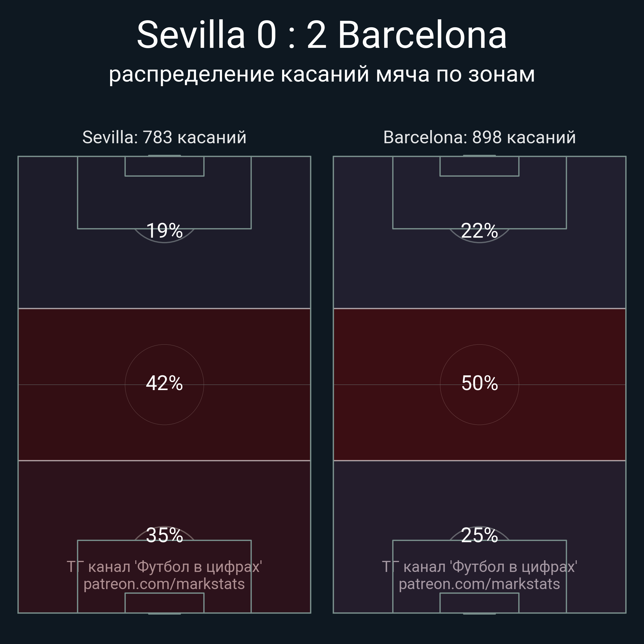Click the Russian subtitle about touch distribution
Image resolution: width=644 pixels, height=644 pixels.
point(322,74)
